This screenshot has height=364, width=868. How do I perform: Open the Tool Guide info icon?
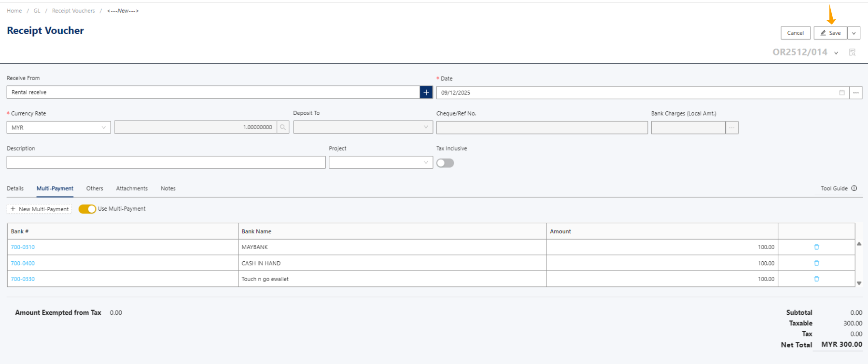click(x=854, y=189)
